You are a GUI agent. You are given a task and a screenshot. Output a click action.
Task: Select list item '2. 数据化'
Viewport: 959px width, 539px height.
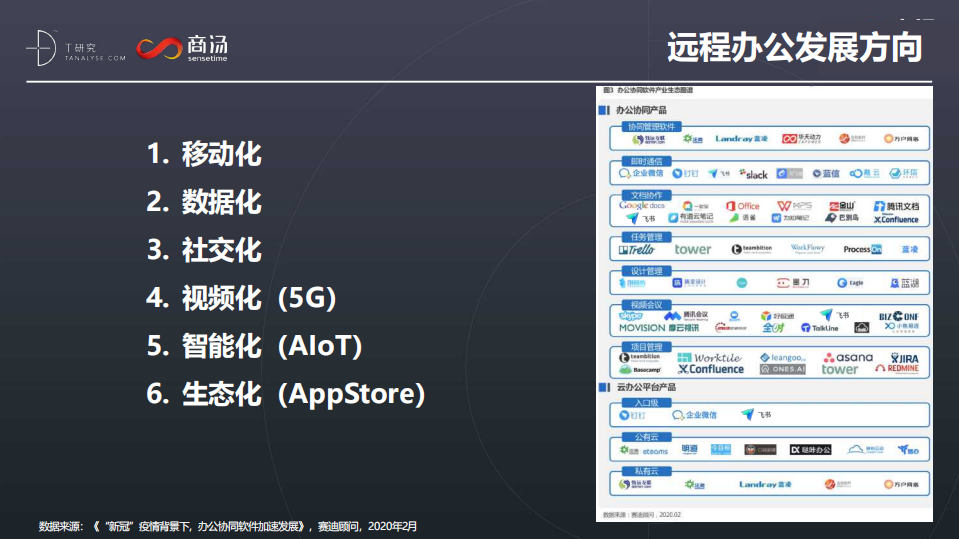(x=204, y=202)
